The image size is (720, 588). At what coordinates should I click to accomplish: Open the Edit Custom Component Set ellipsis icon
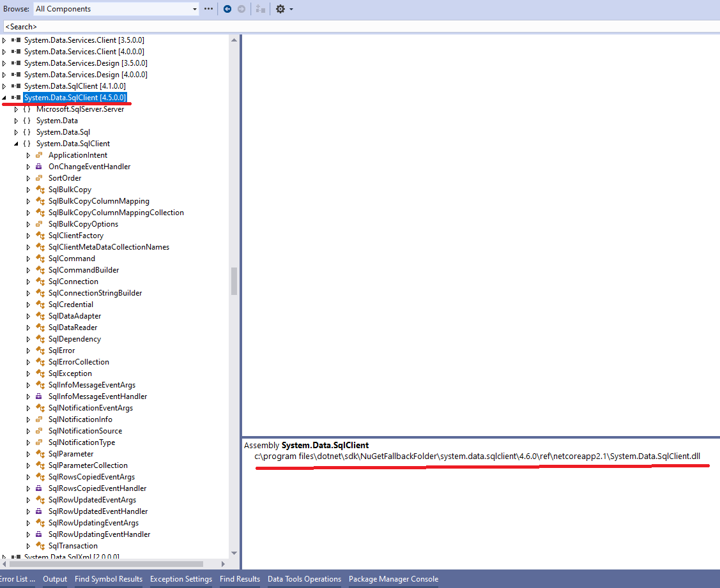click(209, 9)
